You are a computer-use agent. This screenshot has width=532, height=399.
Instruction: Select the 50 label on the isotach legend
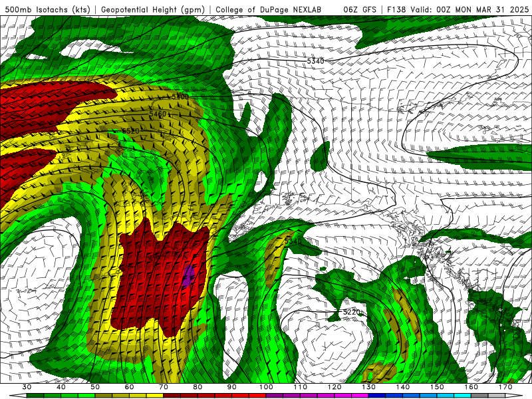point(95,387)
